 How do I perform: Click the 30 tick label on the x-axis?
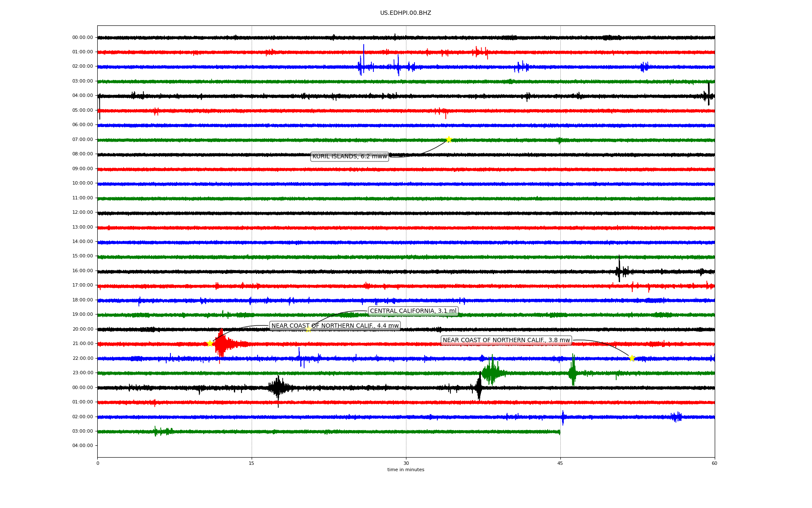(406, 464)
